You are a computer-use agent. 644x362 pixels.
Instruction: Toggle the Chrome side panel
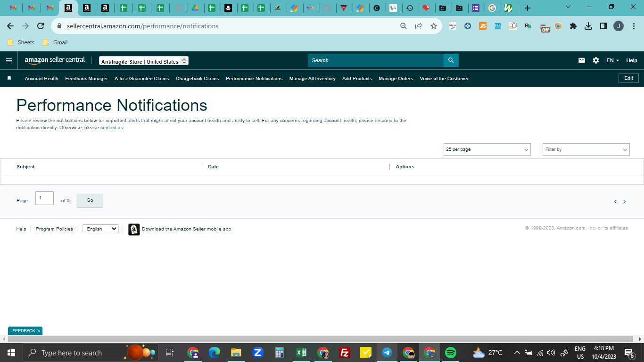click(603, 26)
